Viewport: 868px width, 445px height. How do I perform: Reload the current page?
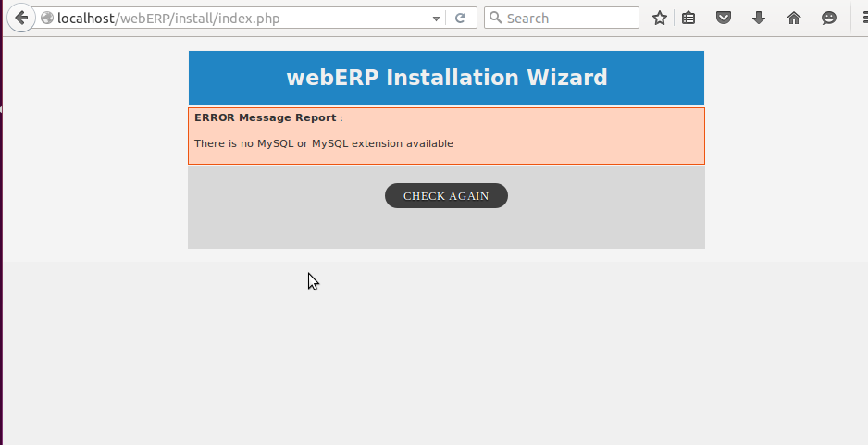460,19
